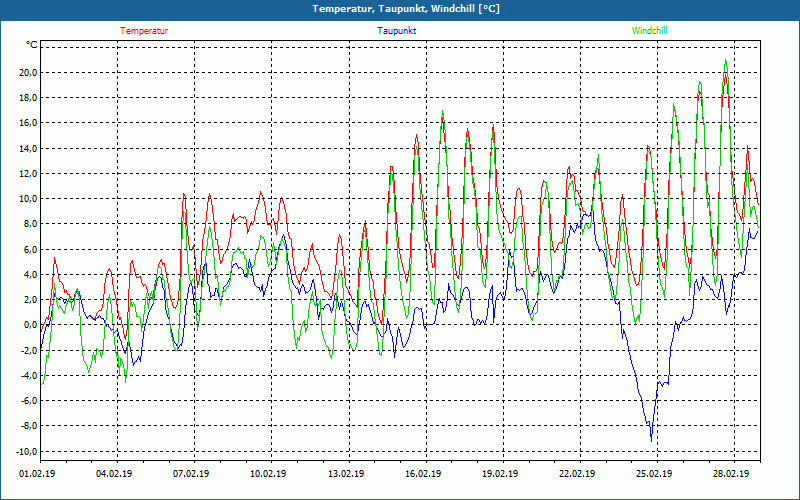Select the 28.02.19 date label
This screenshot has height=500, width=800.
[731, 473]
